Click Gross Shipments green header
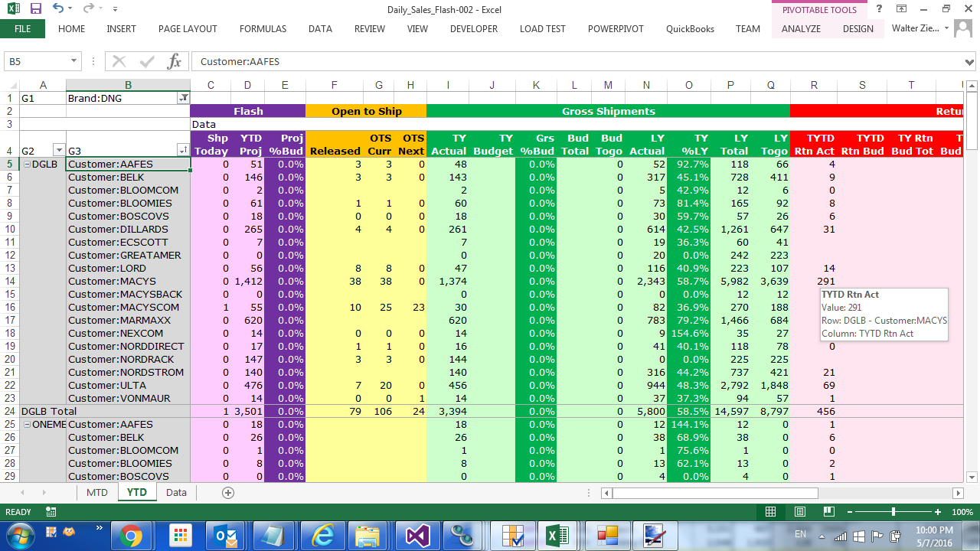The width and height of the screenshot is (980, 551). tap(609, 111)
